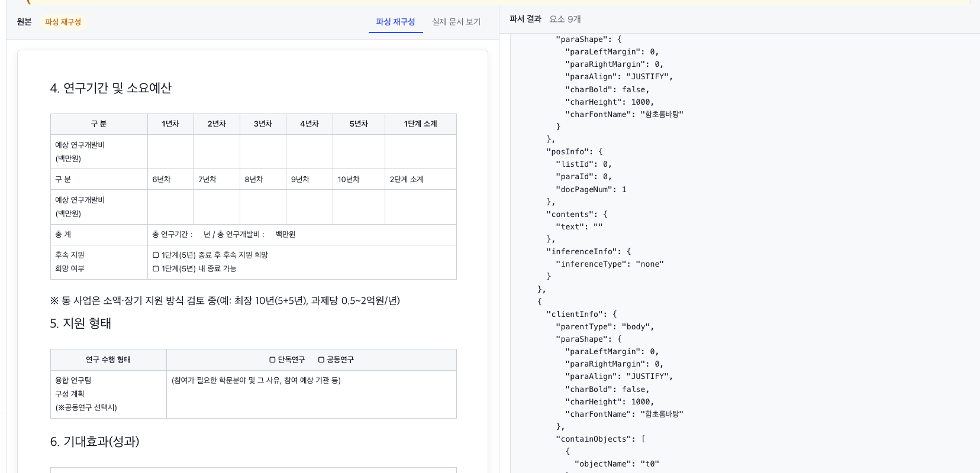Select the 요소 9개 count text
Screen dimensions: 980x473
[x=565, y=19]
